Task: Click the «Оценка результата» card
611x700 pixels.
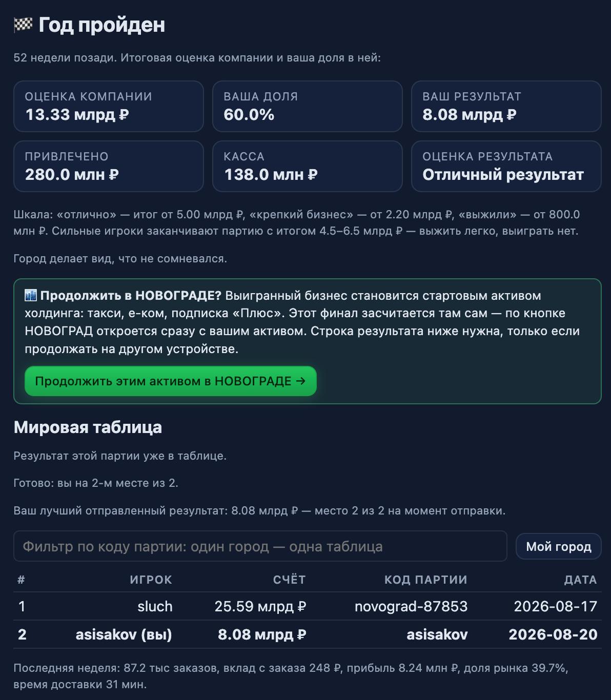Action: (506, 166)
